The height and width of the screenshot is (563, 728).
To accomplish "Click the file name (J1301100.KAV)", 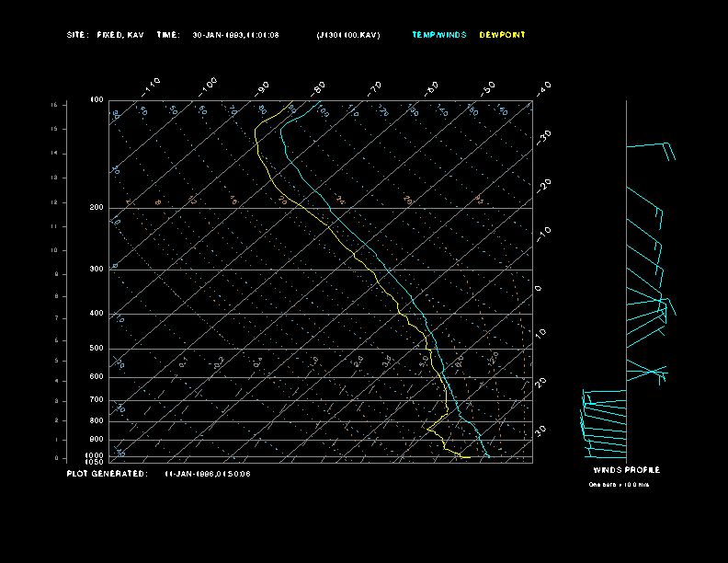I will (x=347, y=35).
